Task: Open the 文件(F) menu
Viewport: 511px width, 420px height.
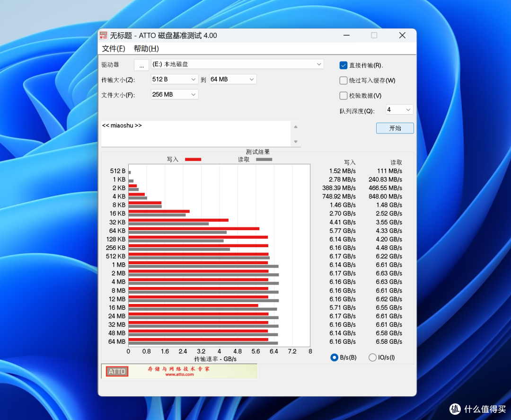Action: 114,49
